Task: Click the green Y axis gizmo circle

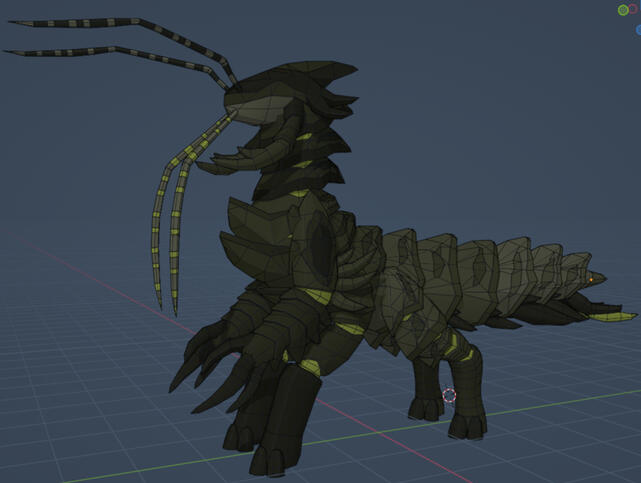Action: click(x=623, y=10)
